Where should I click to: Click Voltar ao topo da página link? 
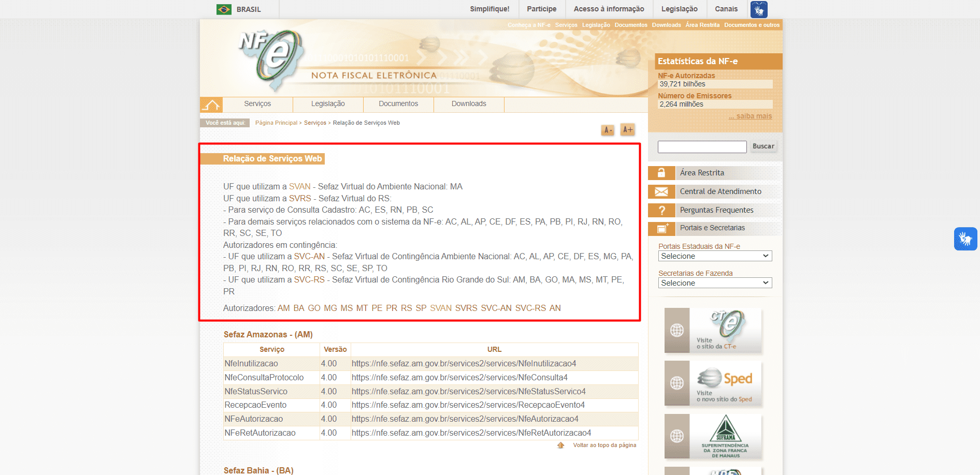tap(604, 446)
